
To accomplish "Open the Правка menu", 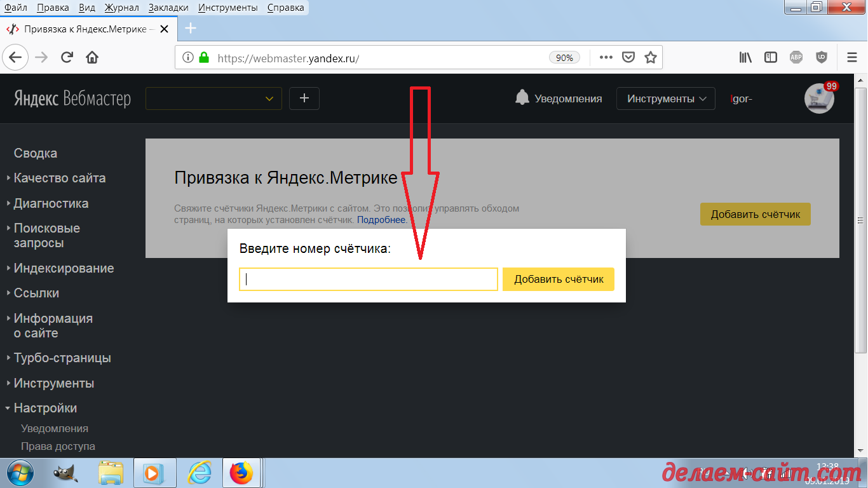I will click(53, 8).
